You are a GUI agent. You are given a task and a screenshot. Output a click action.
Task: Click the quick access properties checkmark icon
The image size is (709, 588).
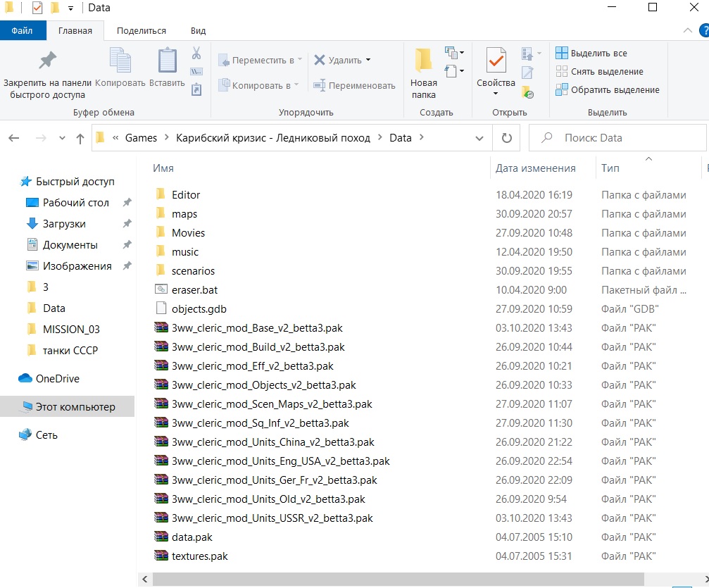37,8
